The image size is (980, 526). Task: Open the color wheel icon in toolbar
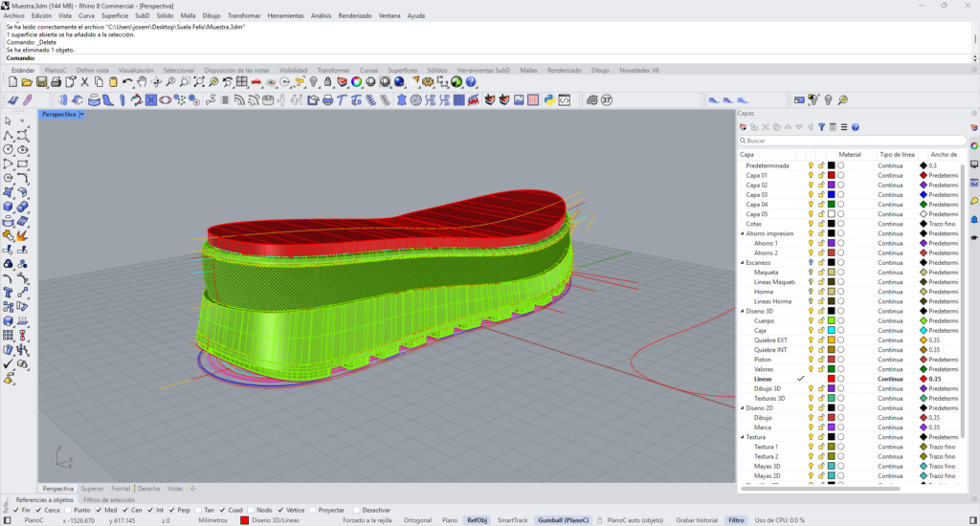356,82
